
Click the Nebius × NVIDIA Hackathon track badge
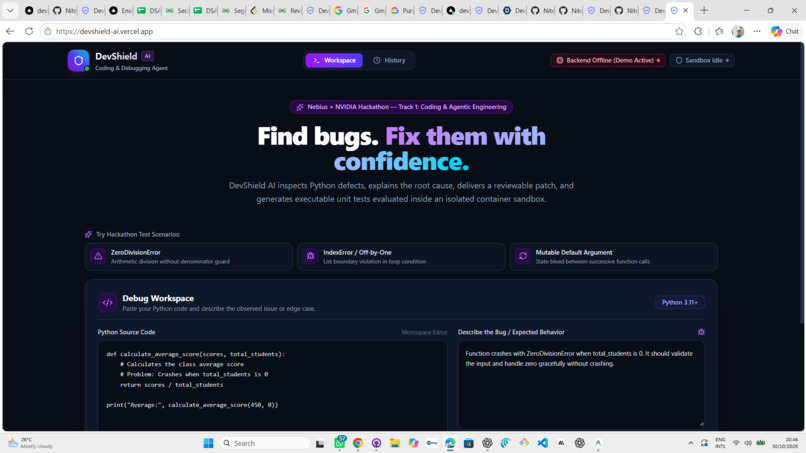401,107
